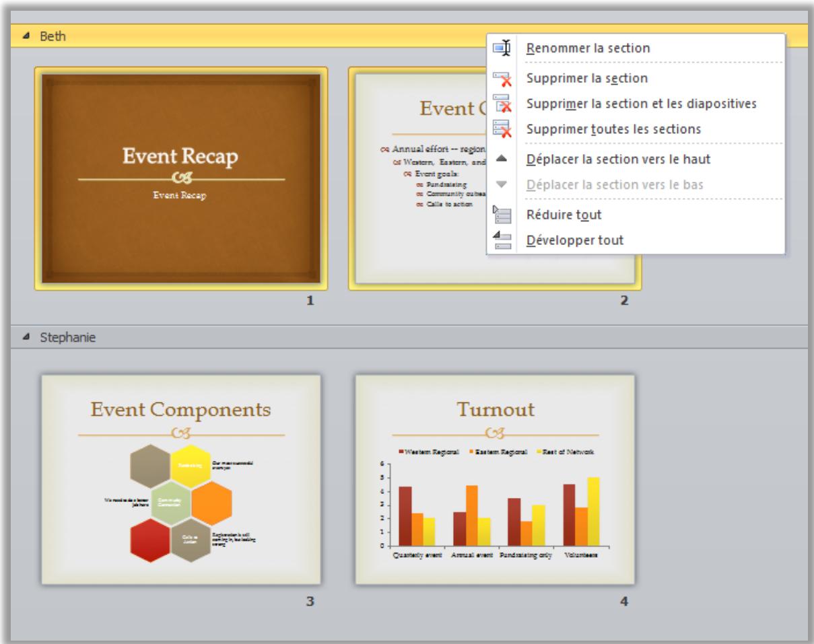Viewport: 814px width, 644px height.
Task: Select the Event Components slide thumbnail
Action: pyautogui.click(x=181, y=480)
